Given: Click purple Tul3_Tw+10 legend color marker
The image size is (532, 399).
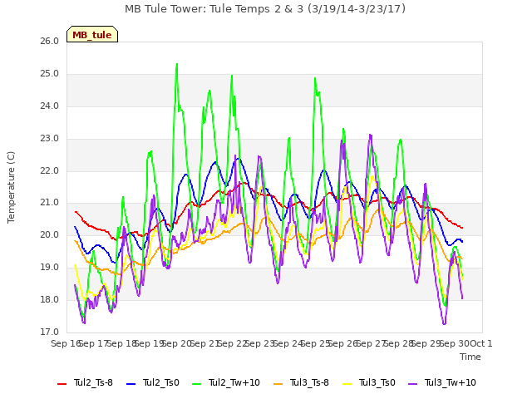Looking at the screenshot, I should click(x=412, y=384).
